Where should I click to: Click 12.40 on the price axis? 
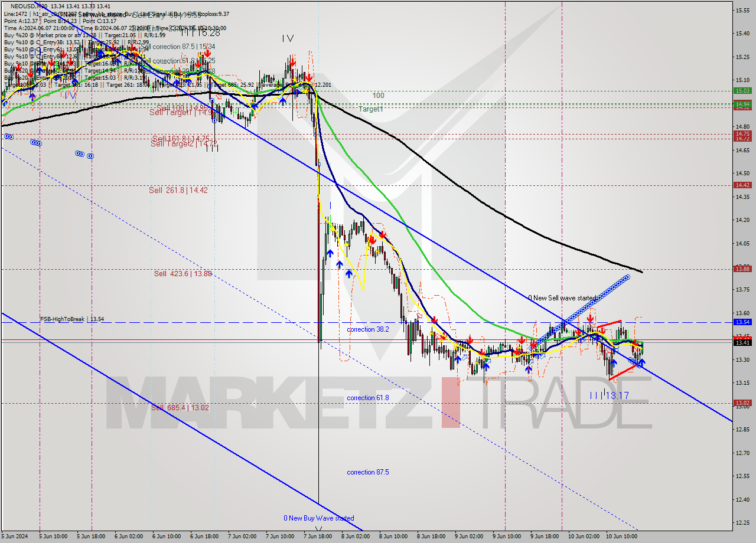742,499
